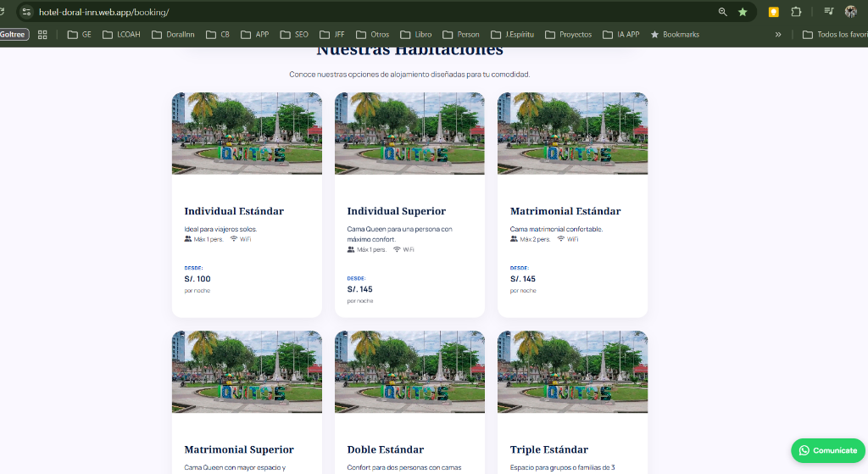868x474 pixels.
Task: Open the Otros bookmarks folder
Action: (x=373, y=34)
